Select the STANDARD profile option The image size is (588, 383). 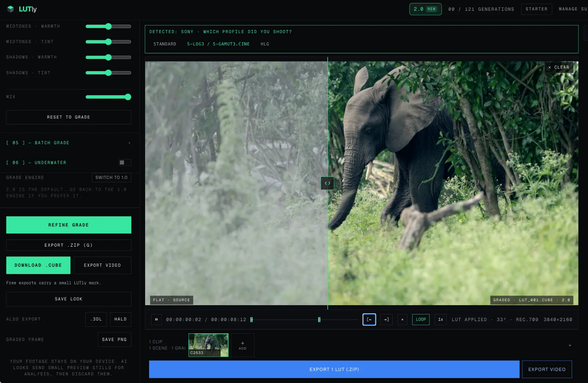[165, 44]
